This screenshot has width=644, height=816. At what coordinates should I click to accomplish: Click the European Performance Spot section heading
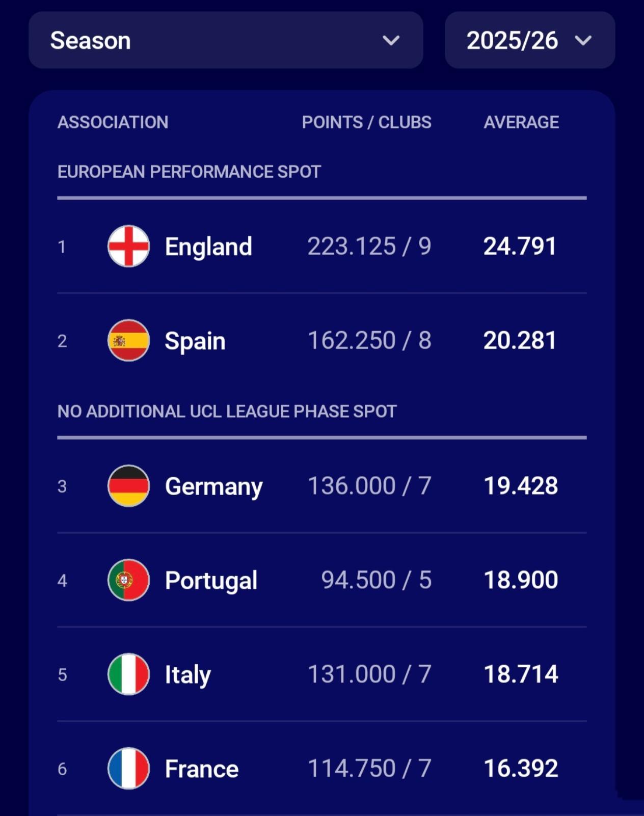pyautogui.click(x=189, y=172)
